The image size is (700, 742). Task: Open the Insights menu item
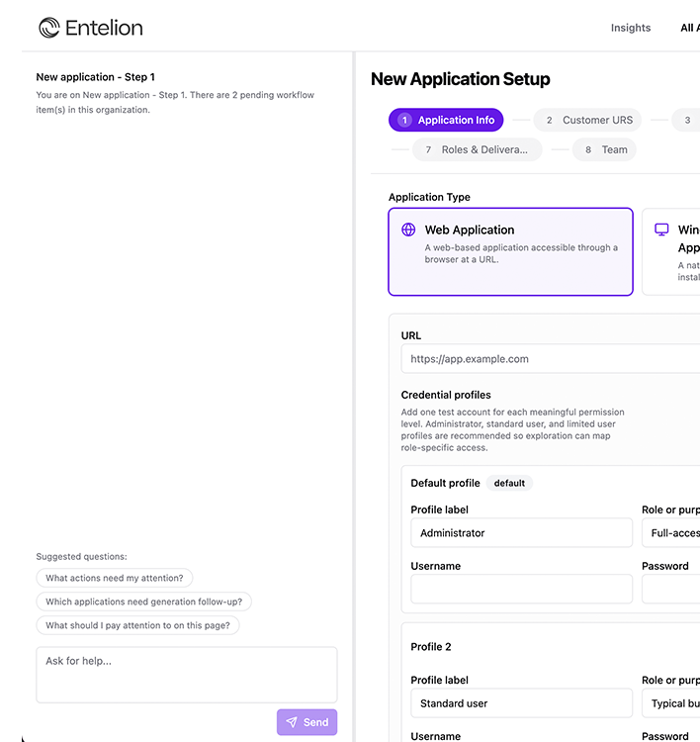631,28
